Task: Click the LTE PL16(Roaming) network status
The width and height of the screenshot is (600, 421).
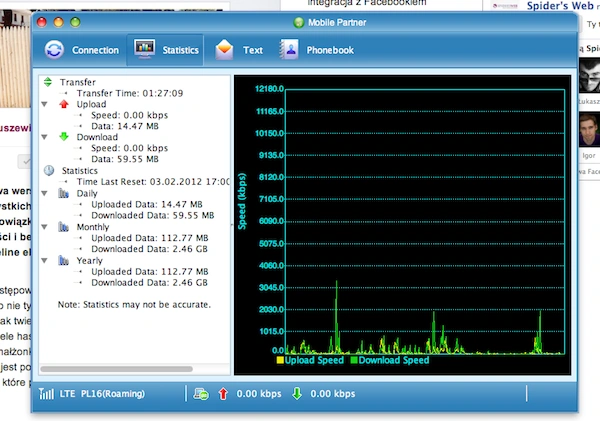Action: (x=102, y=394)
